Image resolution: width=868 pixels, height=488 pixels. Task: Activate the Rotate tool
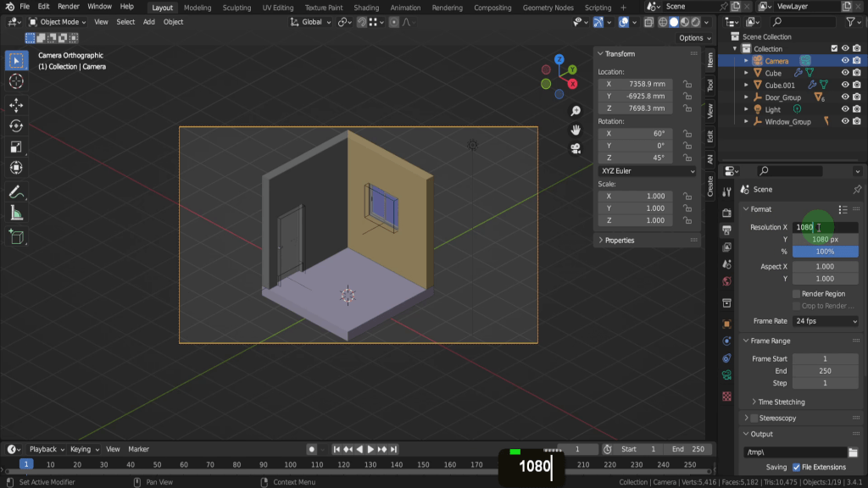16,125
